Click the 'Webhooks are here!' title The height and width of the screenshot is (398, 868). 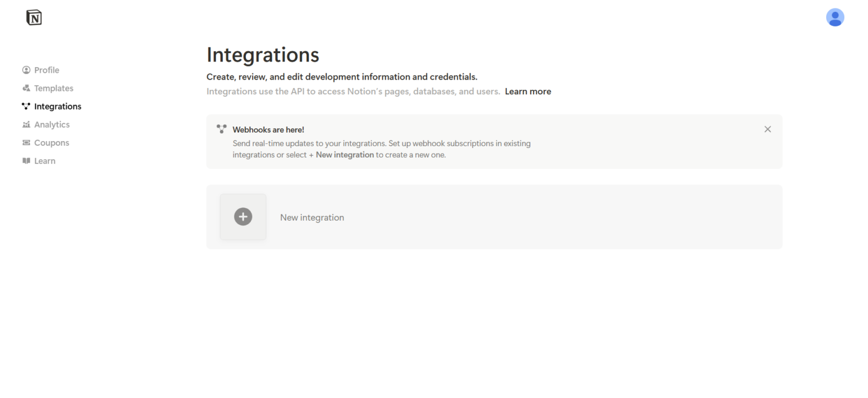click(268, 130)
